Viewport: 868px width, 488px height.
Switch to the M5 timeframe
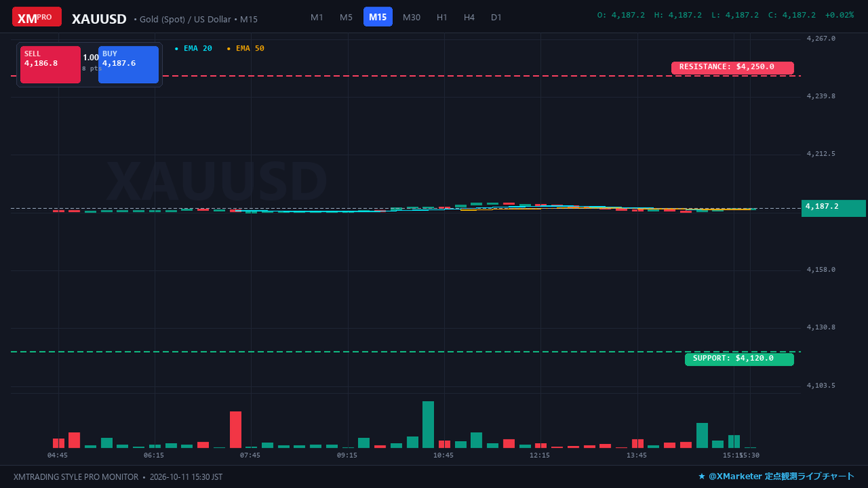point(346,17)
